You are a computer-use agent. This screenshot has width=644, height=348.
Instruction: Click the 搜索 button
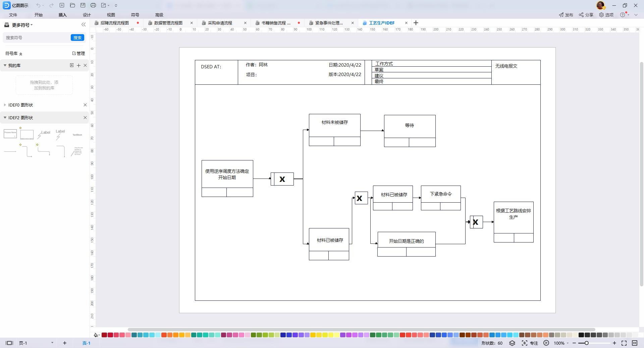[x=77, y=38]
